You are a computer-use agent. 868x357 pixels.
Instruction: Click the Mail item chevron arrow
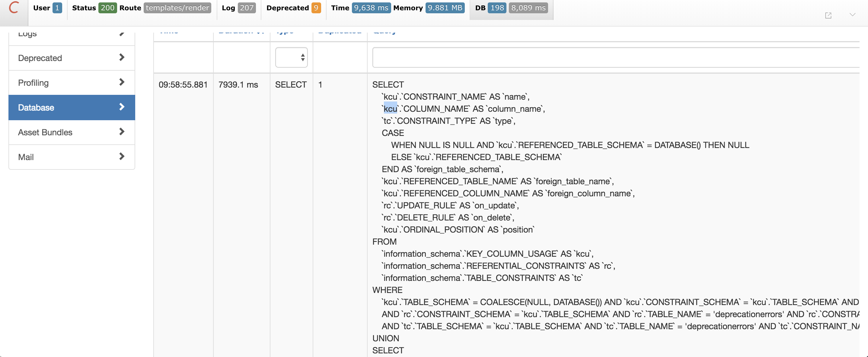pos(122,157)
